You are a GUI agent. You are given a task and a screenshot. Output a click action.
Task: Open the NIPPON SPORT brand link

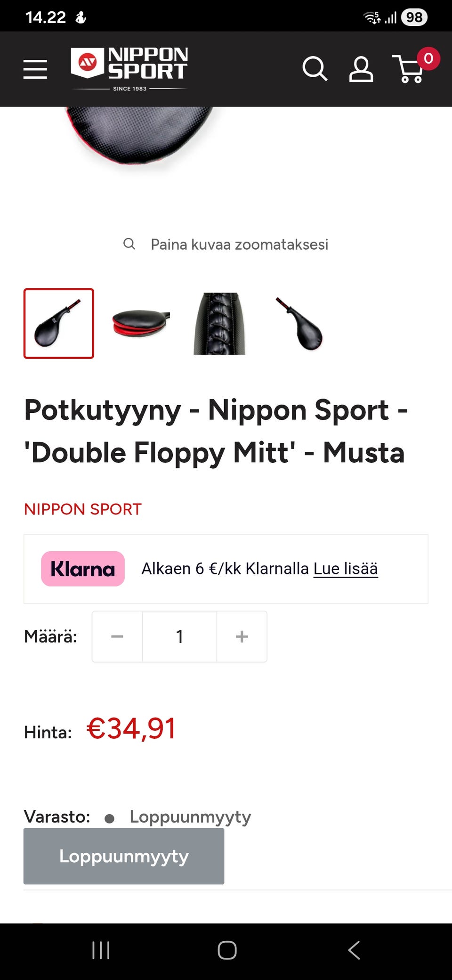point(83,509)
